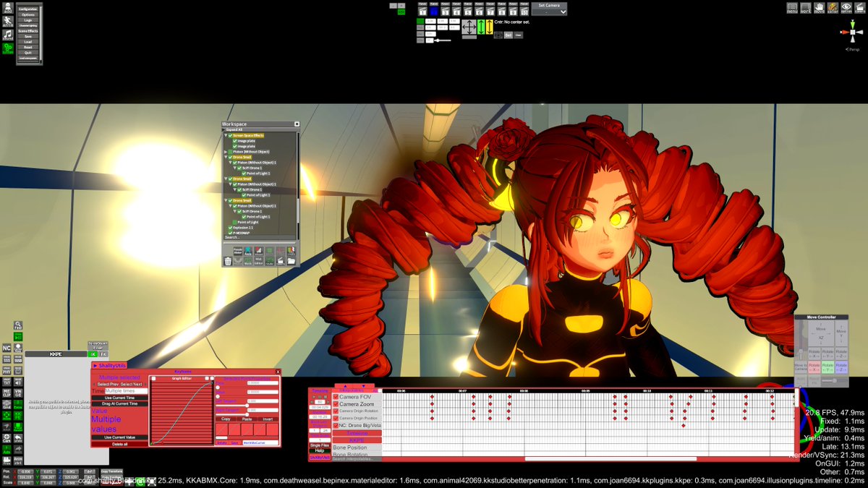Image resolution: width=868 pixels, height=488 pixels.
Task: Open Configuration in system menu
Action: point(28,9)
